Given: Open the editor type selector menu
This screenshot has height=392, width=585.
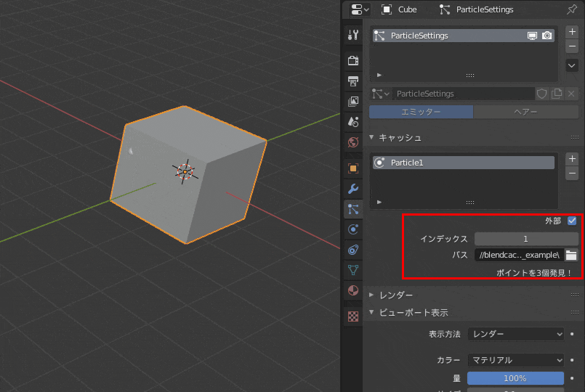Looking at the screenshot, I should pos(360,9).
